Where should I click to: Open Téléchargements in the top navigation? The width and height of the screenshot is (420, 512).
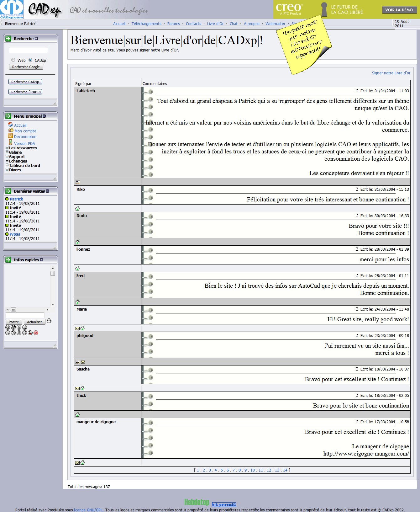pos(146,24)
